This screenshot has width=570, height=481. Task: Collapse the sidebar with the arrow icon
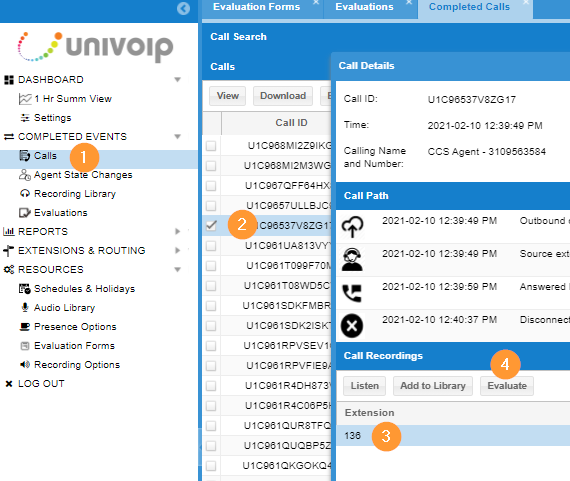click(183, 8)
